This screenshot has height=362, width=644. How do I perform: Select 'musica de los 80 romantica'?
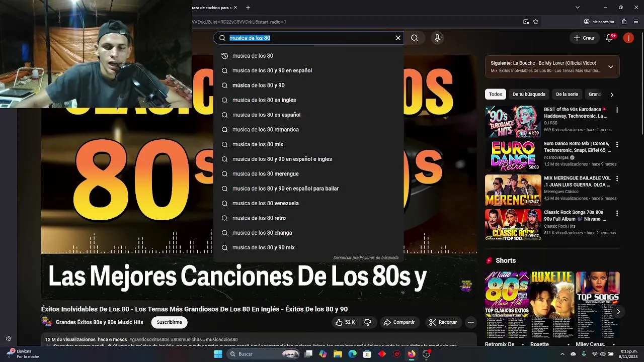tap(308, 130)
